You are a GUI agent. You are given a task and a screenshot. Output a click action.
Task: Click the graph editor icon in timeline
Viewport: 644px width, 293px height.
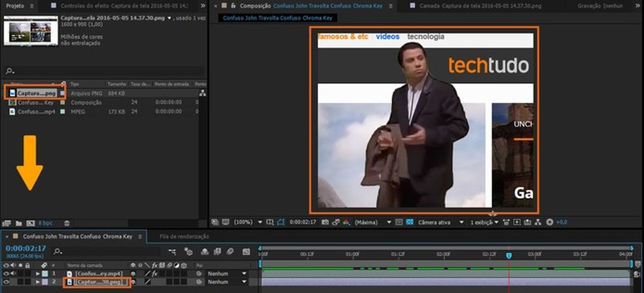coord(247,251)
